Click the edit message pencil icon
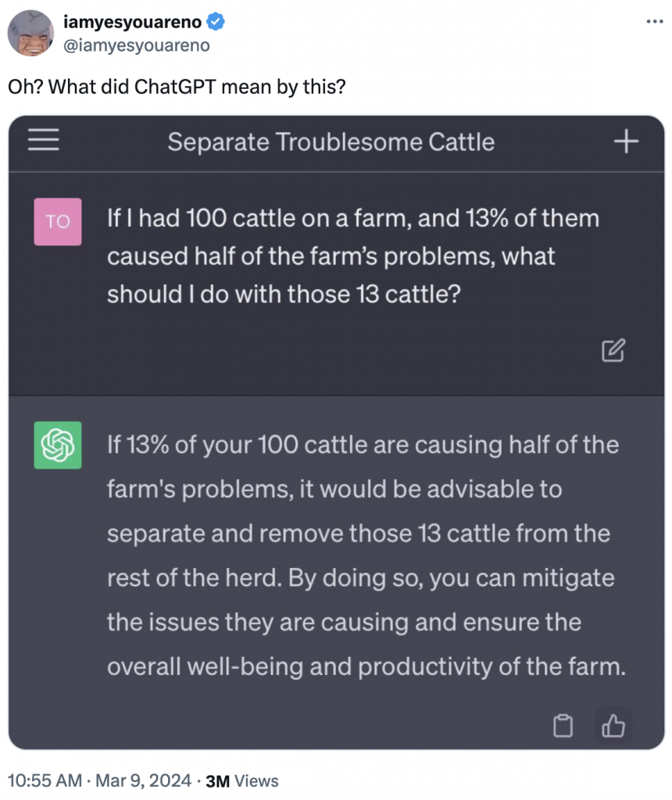 pyautogui.click(x=613, y=351)
